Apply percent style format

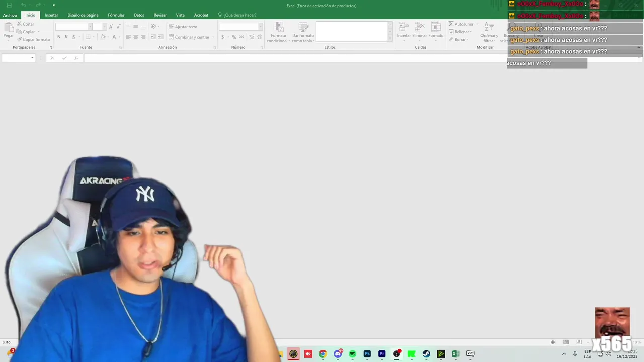[x=234, y=37]
